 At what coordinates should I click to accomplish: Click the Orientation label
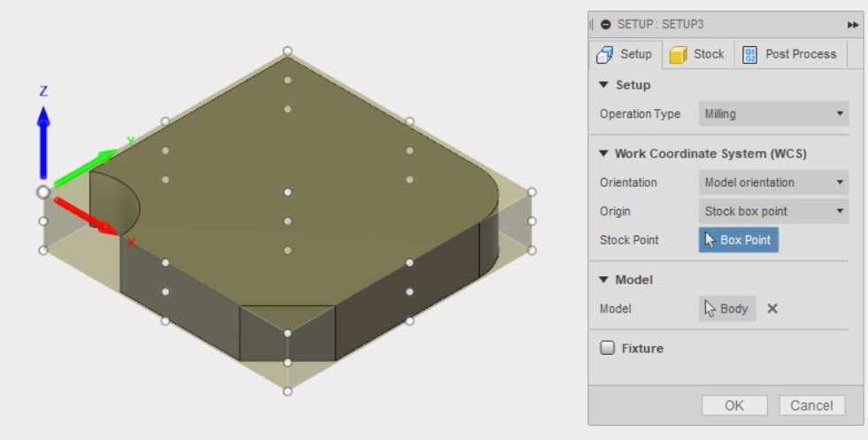pos(628,182)
